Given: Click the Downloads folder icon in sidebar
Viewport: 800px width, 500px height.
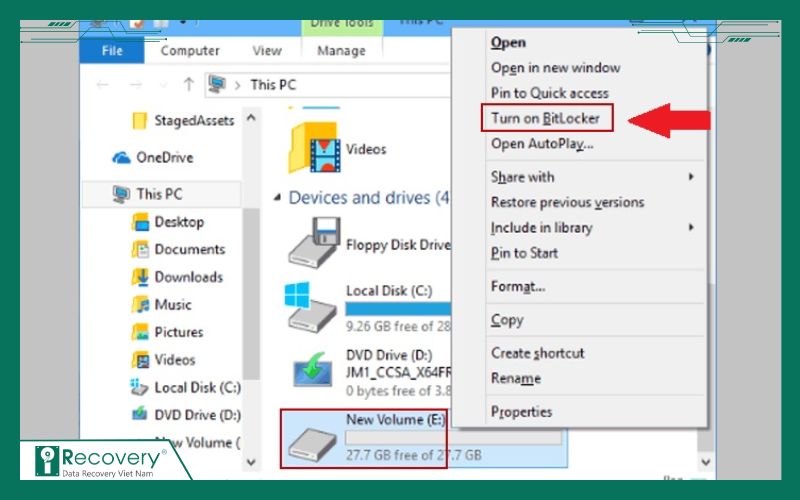Looking at the screenshot, I should [140, 277].
